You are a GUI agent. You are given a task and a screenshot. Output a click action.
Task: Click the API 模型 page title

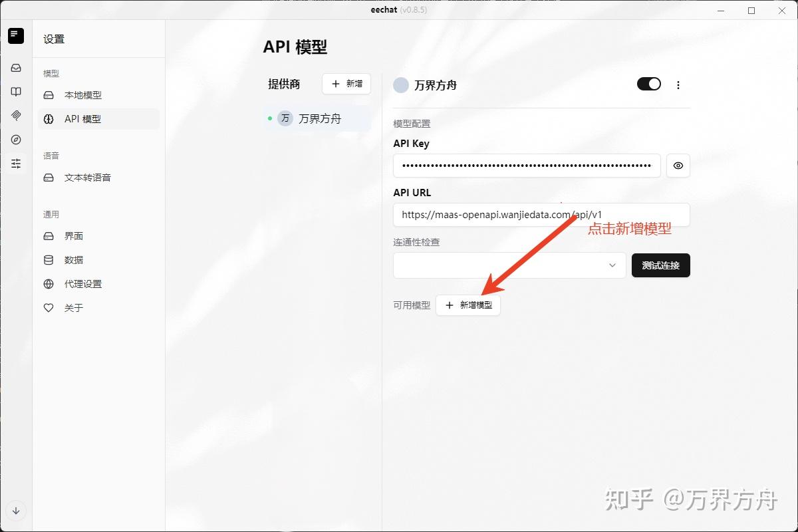295,47
